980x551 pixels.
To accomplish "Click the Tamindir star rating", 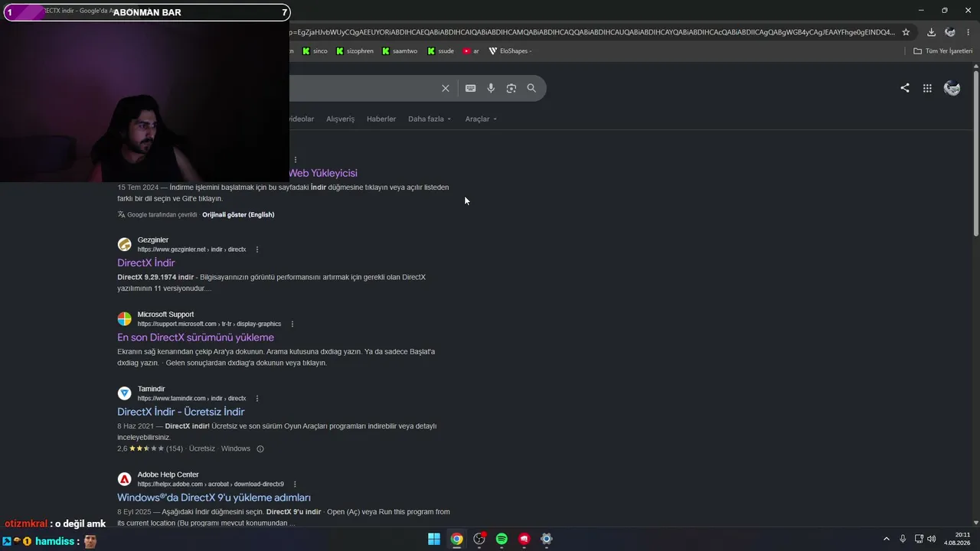I will click(146, 448).
